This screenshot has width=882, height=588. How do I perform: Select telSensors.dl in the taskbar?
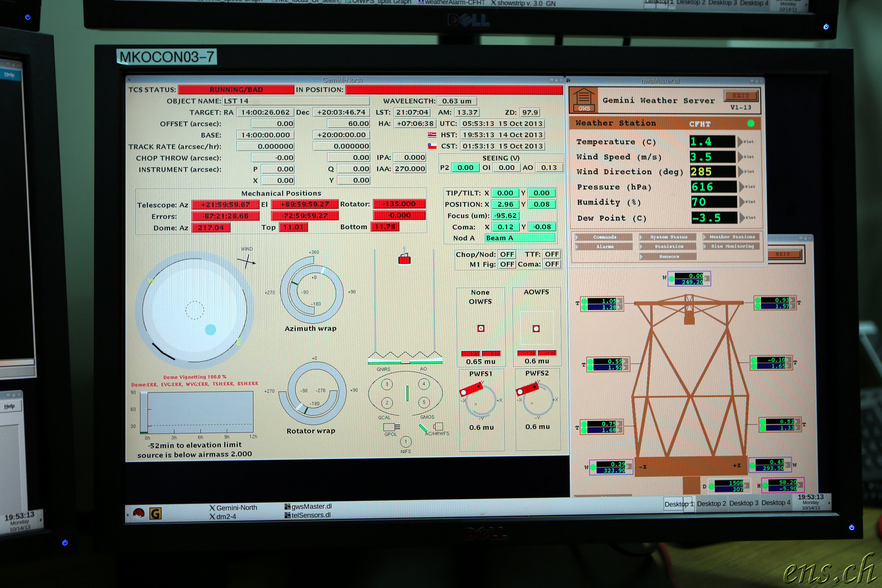click(308, 515)
